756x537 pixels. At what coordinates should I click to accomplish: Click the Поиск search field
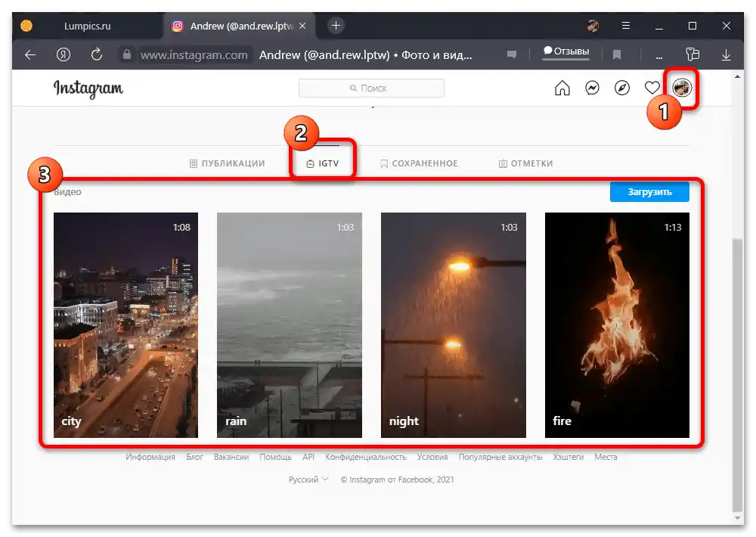click(x=371, y=88)
